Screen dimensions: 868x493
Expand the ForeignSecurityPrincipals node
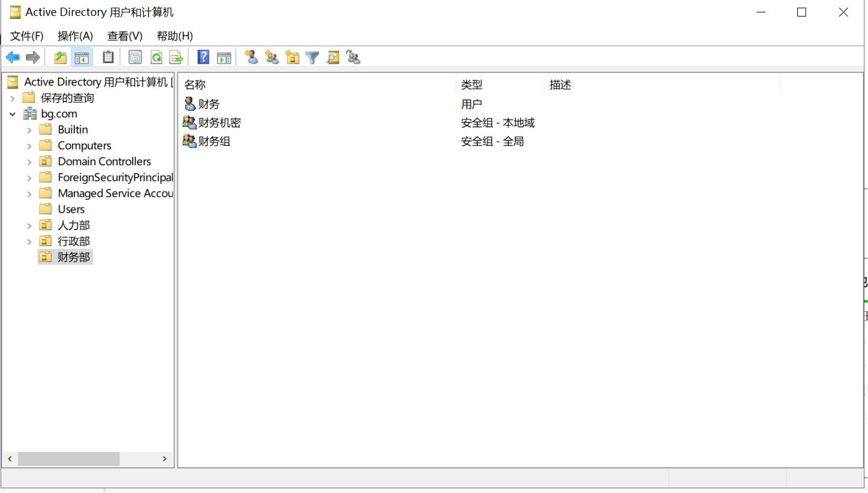pos(29,178)
